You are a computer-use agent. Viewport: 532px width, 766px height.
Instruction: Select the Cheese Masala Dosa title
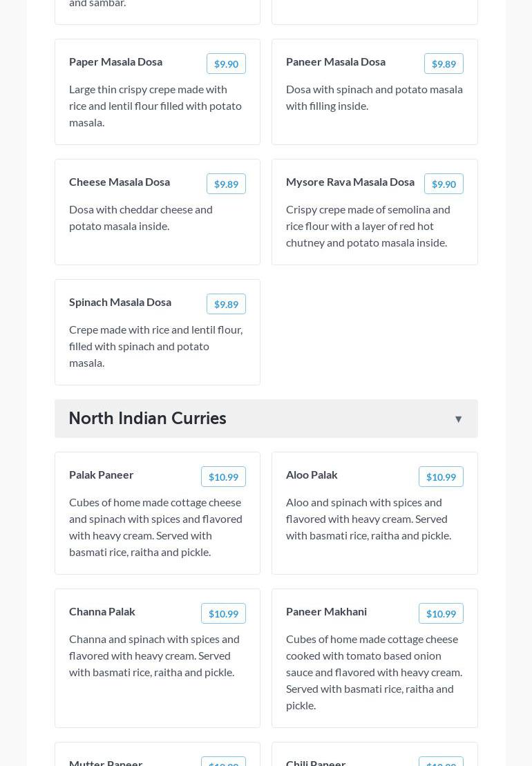click(x=120, y=182)
